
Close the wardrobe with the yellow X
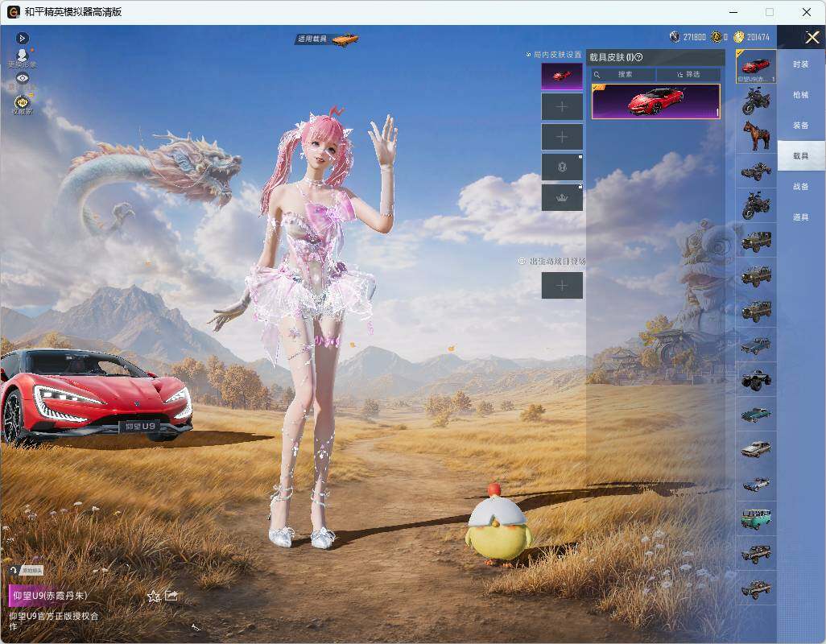[812, 37]
